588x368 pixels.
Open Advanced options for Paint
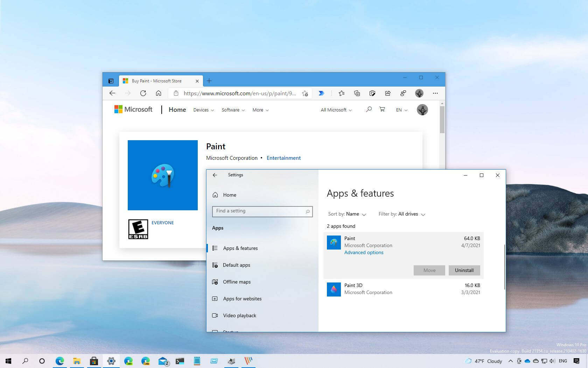click(364, 252)
